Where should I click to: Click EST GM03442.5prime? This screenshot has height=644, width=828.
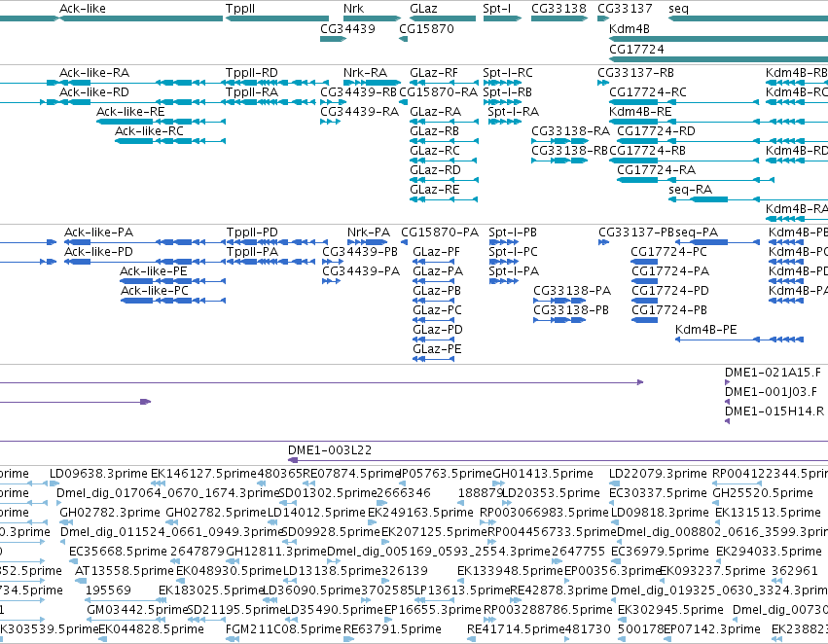138,610
